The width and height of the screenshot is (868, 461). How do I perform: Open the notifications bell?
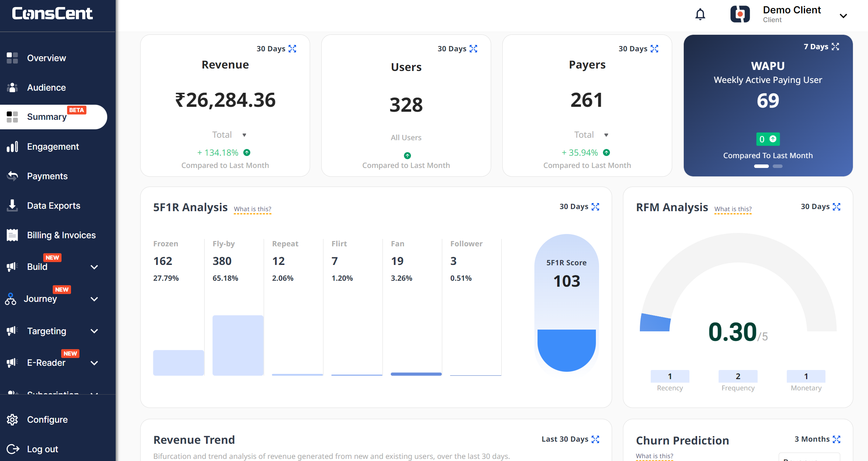pyautogui.click(x=700, y=14)
